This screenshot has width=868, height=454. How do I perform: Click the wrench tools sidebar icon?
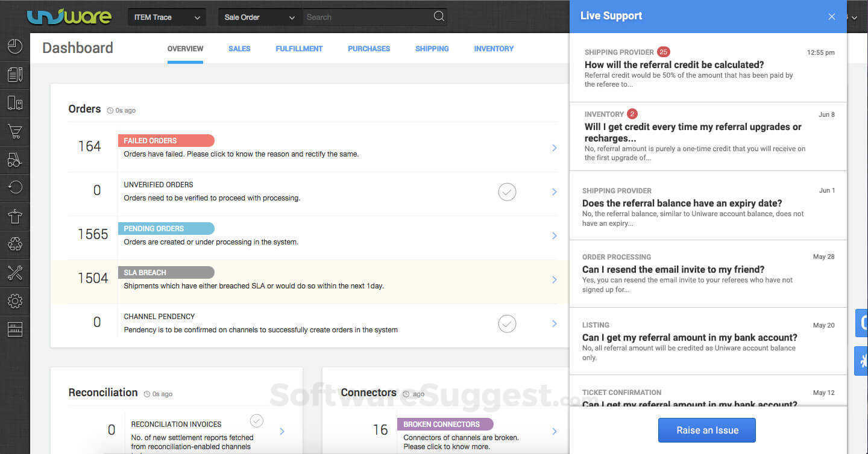[15, 272]
